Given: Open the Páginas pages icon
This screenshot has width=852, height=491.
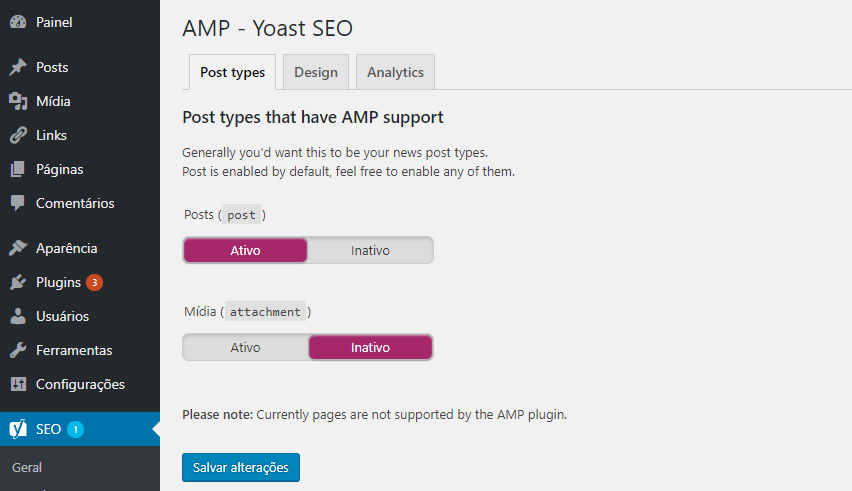Looking at the screenshot, I should point(18,169).
